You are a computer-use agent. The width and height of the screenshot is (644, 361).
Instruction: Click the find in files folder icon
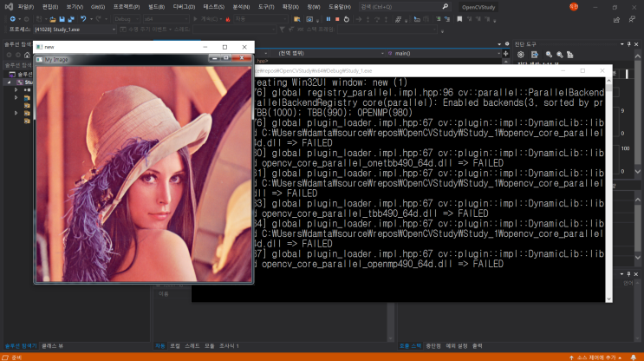tap(297, 19)
